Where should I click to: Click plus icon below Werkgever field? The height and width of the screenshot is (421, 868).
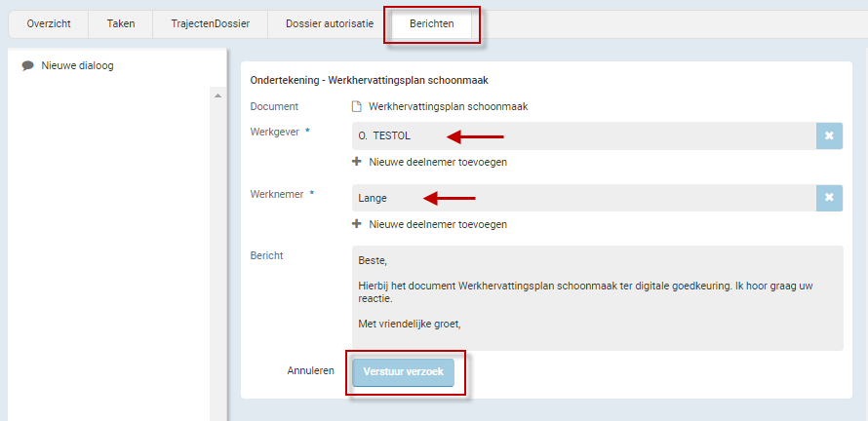click(x=357, y=162)
